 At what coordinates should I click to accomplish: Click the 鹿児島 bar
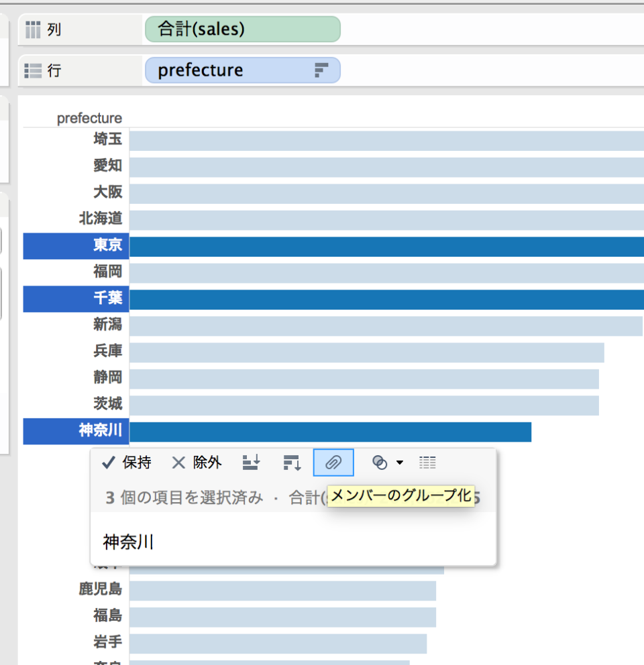point(282,589)
